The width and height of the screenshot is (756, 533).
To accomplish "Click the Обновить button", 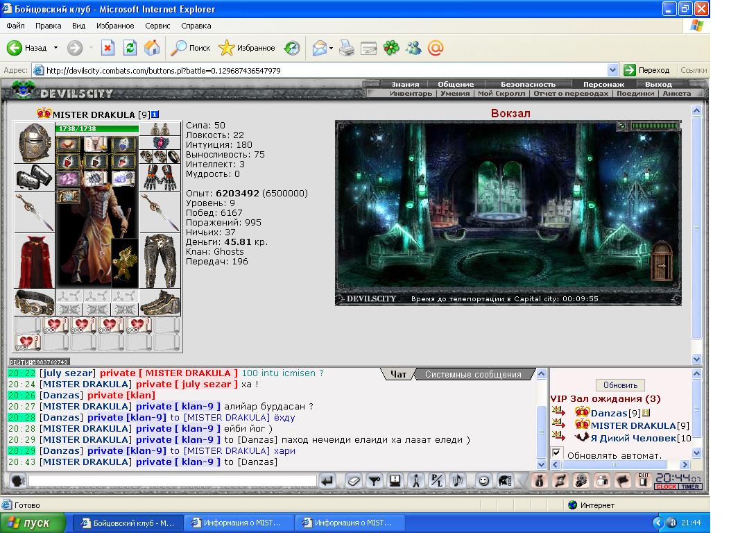I will (x=620, y=385).
